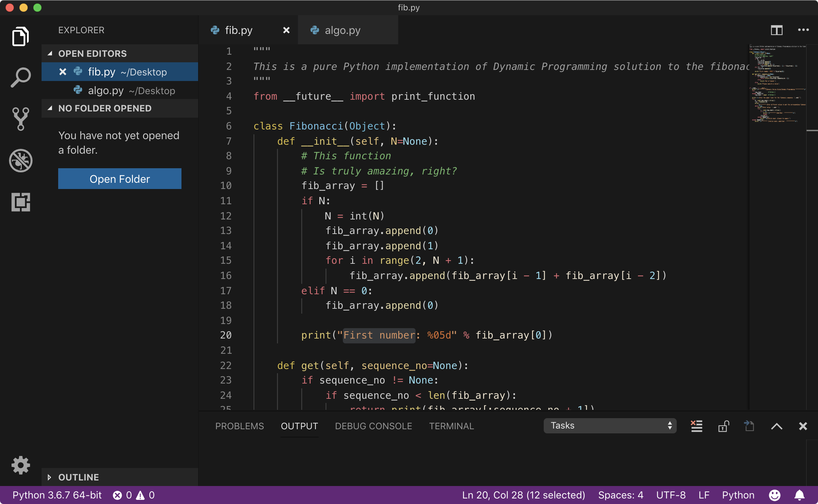Viewport: 818px width, 504px height.
Task: Send feedback via smiley icon
Action: (x=774, y=495)
